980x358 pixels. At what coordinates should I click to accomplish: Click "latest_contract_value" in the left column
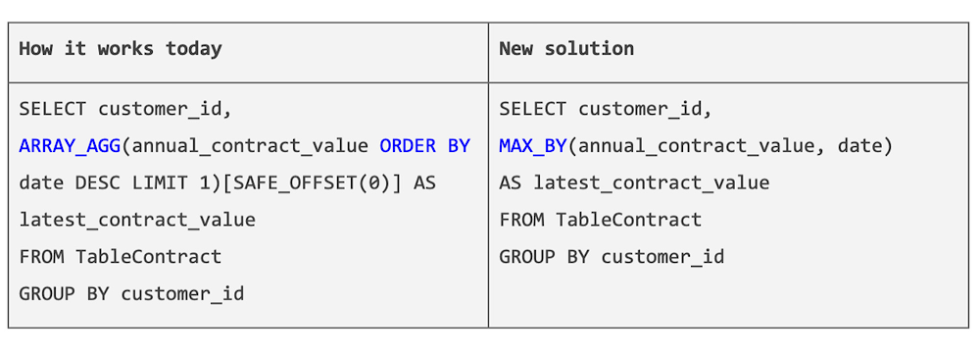(137, 221)
